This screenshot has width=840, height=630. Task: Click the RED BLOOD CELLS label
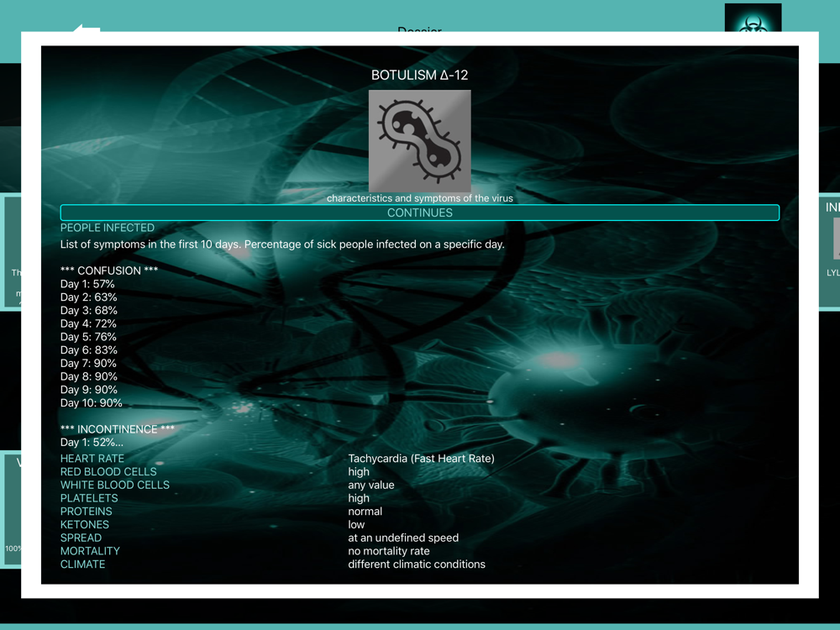tap(108, 472)
